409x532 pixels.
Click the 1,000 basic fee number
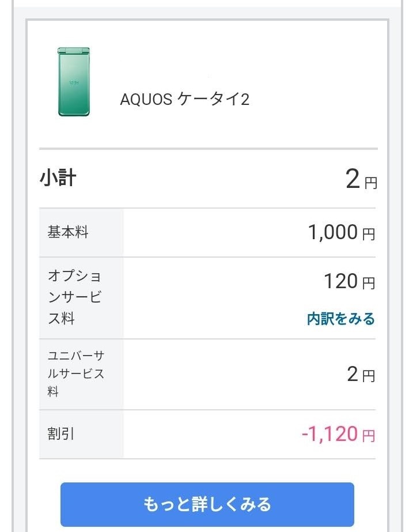[332, 232]
